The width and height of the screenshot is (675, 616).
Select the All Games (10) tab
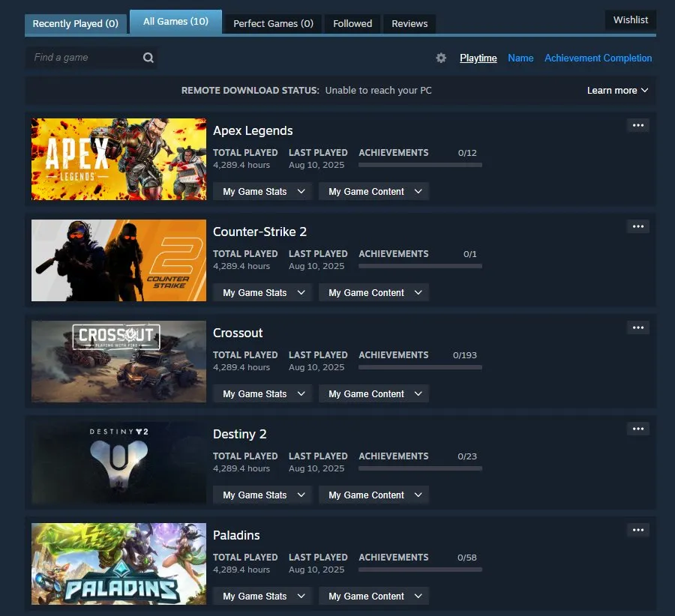point(175,22)
